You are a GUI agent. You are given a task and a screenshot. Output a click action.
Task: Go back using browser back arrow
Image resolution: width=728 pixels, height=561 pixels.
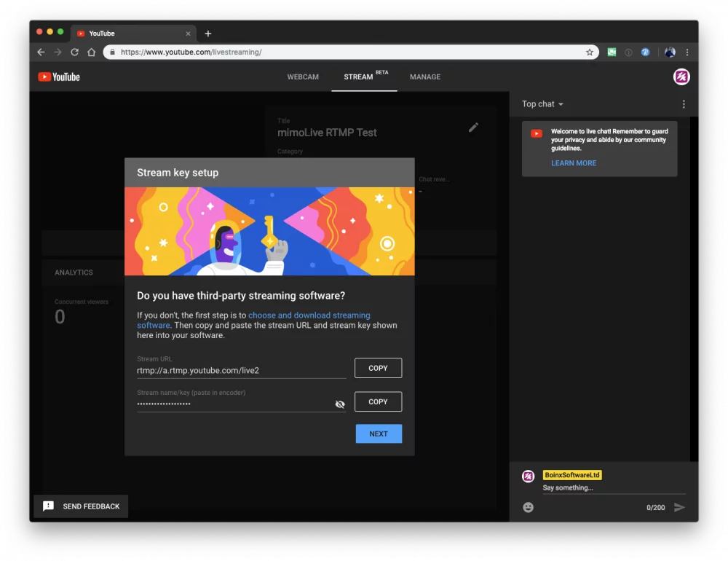tap(41, 52)
